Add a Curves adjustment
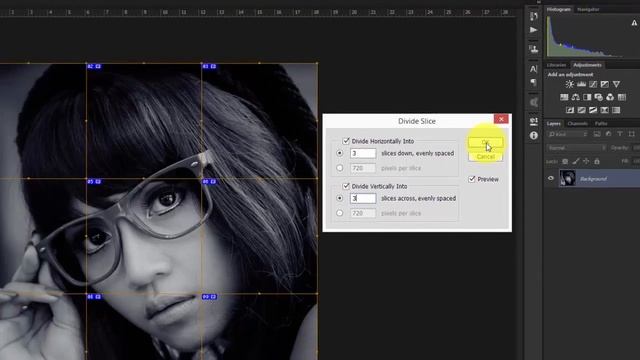640x360 pixels. tap(593, 84)
